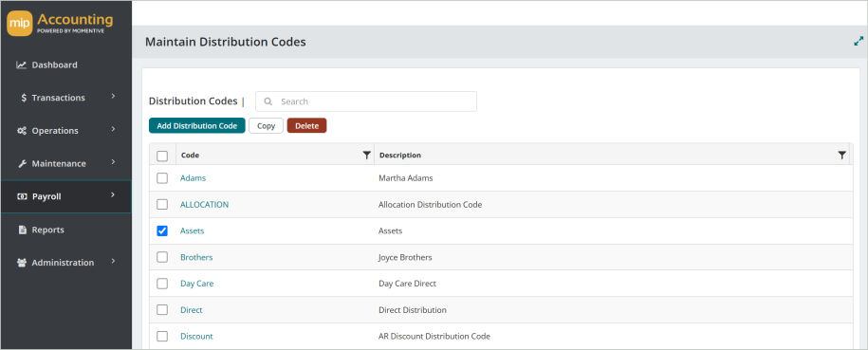Click the Reports document icon
The width and height of the screenshot is (868, 350).
click(x=23, y=230)
